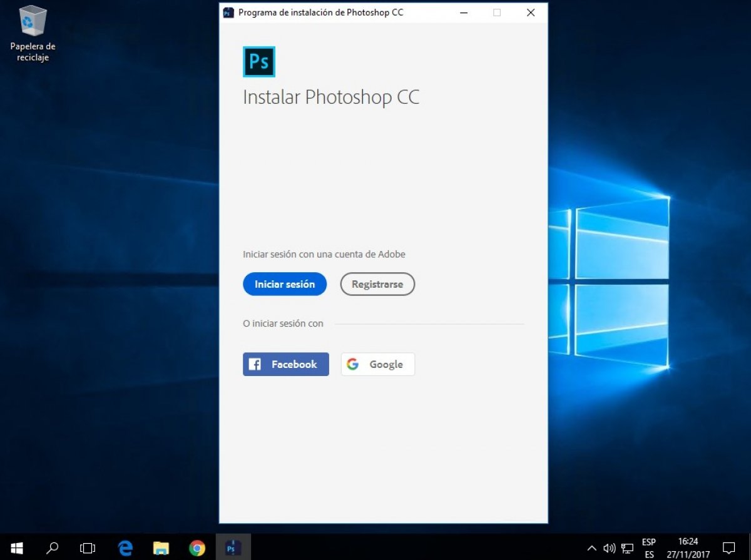Launch Google Chrome from taskbar

(197, 548)
